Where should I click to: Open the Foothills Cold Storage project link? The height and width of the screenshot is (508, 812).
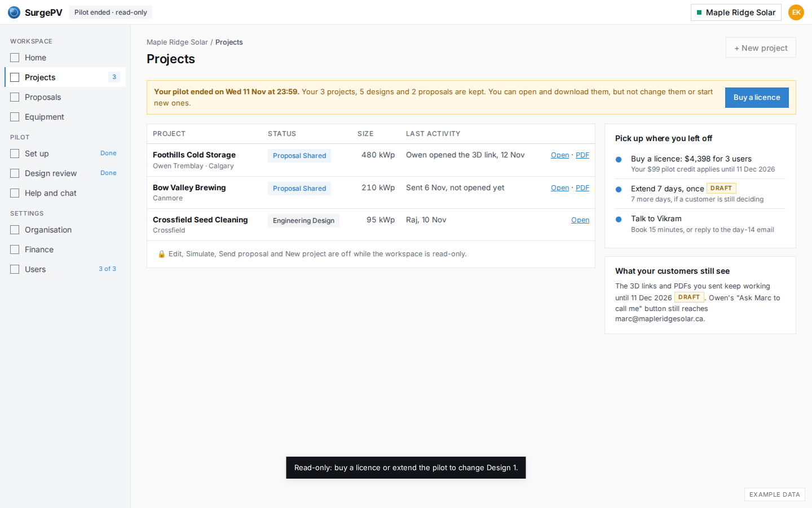coord(560,155)
